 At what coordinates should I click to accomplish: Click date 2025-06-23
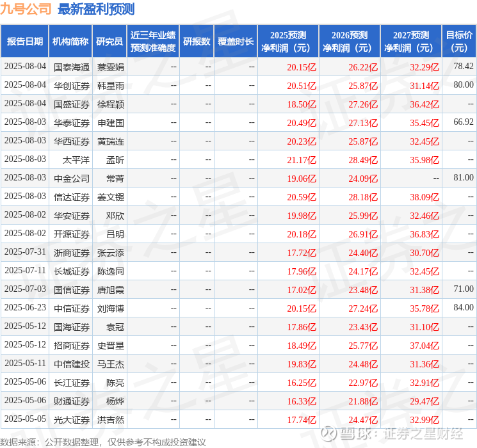click(25, 307)
